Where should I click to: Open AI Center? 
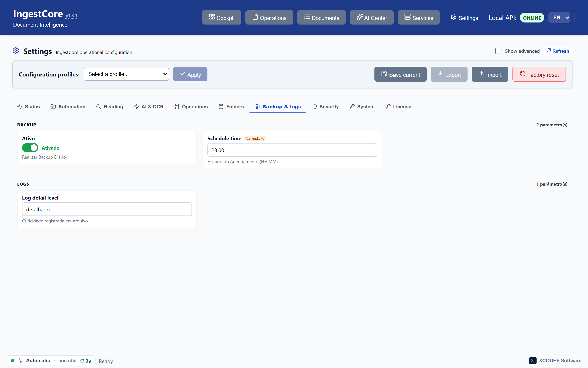click(372, 18)
